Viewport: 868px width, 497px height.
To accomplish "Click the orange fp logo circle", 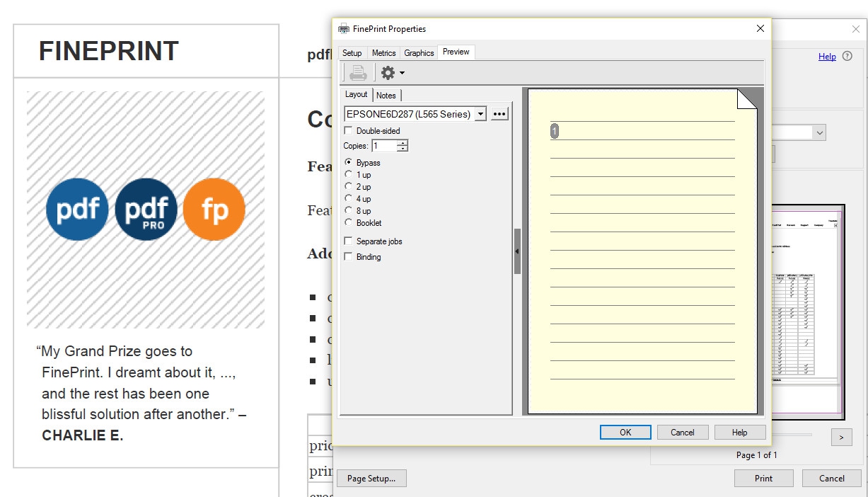I will click(x=214, y=210).
